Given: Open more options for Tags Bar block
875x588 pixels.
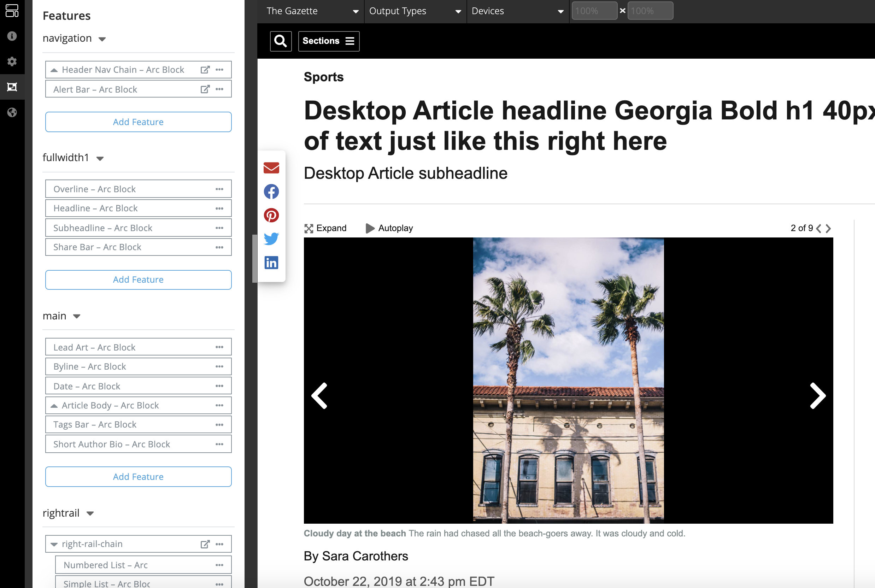Looking at the screenshot, I should click(220, 424).
